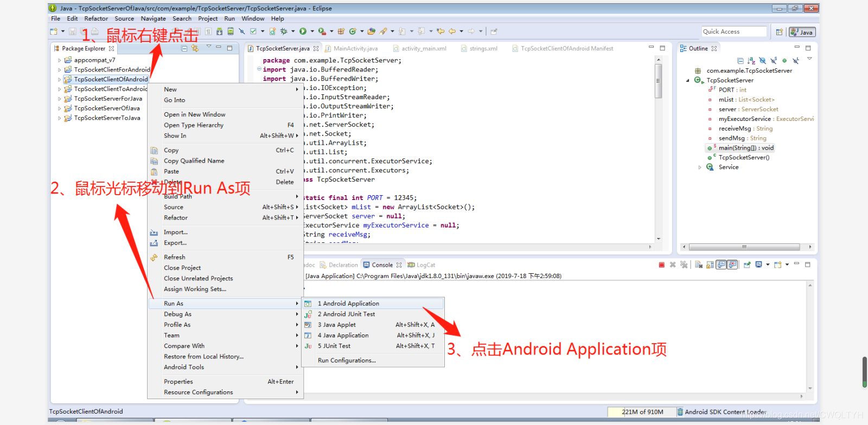The image size is (868, 425).
Task: Click the Open Type folder icon
Action: [371, 31]
